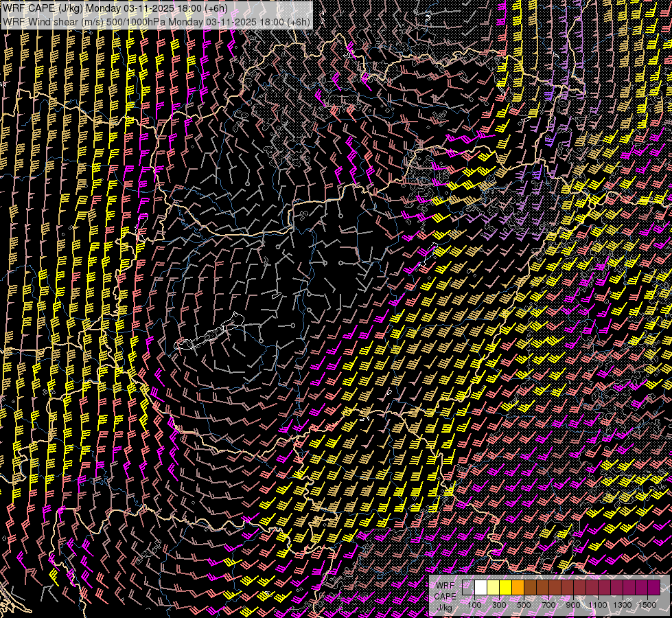
Task: Click the 1100 legend scale value
Action: (598, 604)
